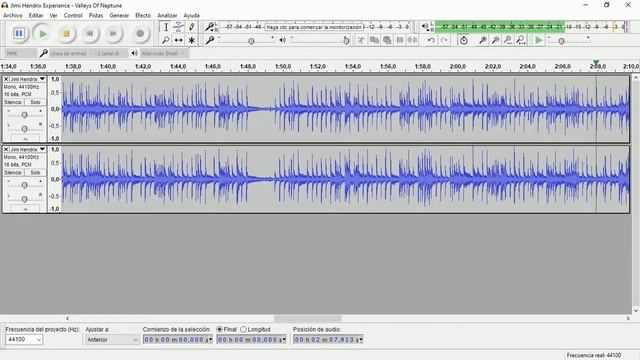
Task: Click the Copy icon in edit toolbar
Action: click(374, 40)
